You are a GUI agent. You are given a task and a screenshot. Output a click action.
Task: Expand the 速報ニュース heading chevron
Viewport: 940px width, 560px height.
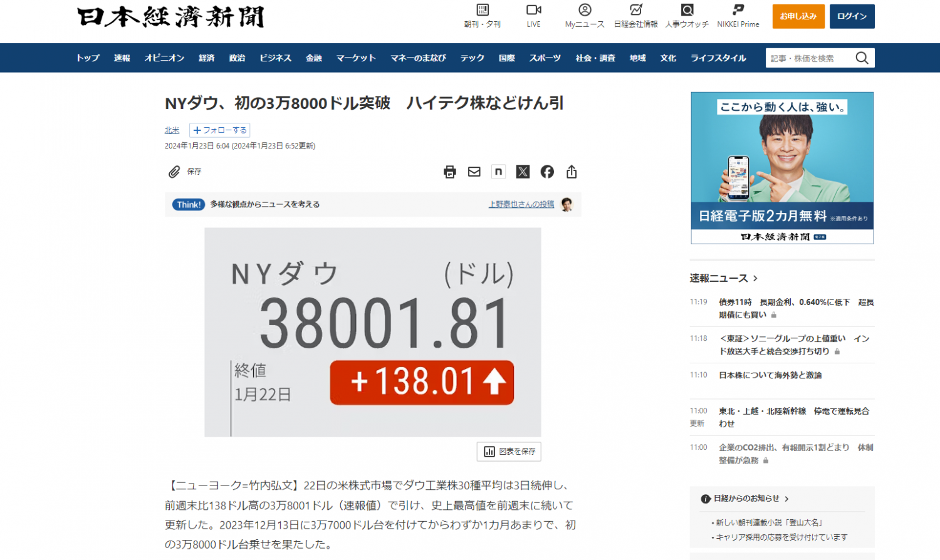pos(755,278)
